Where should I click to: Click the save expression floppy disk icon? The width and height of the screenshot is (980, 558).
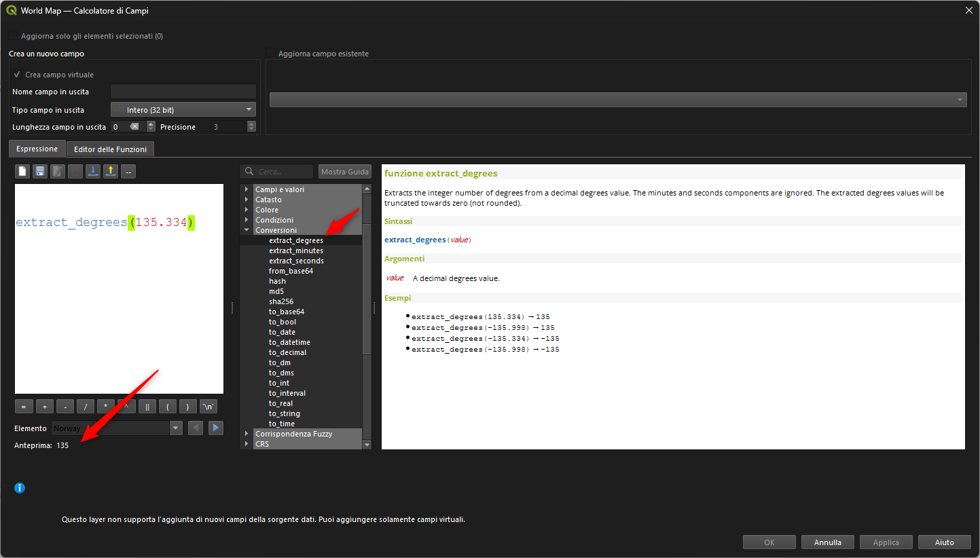(40, 172)
